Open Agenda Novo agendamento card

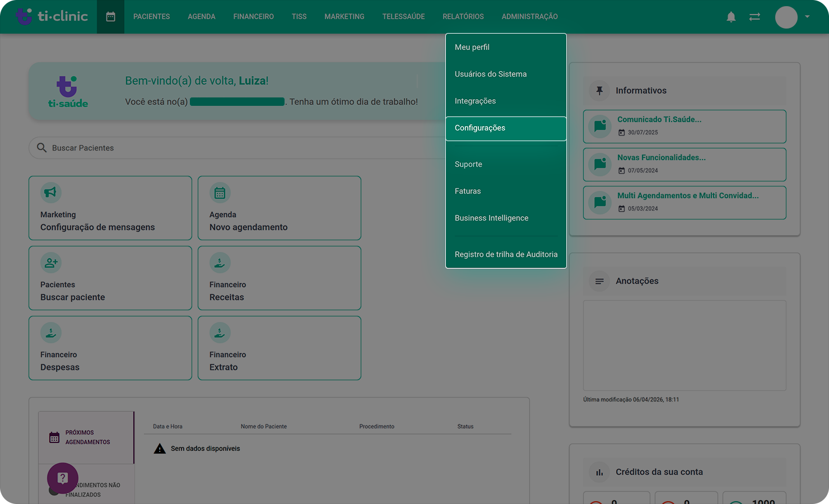[280, 208]
